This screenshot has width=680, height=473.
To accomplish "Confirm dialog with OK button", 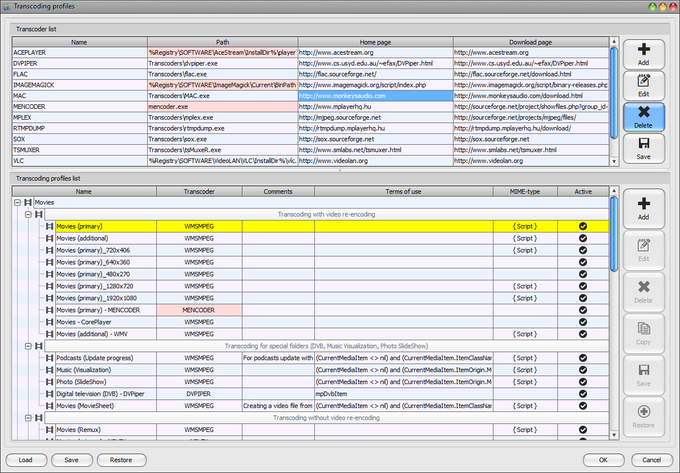I will coord(603,460).
